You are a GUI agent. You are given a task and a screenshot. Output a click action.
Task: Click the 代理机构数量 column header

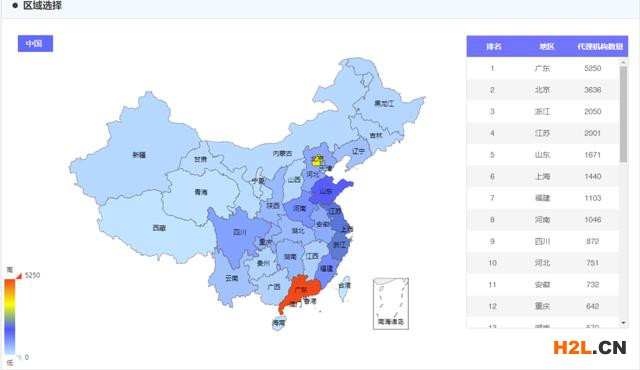(x=600, y=47)
